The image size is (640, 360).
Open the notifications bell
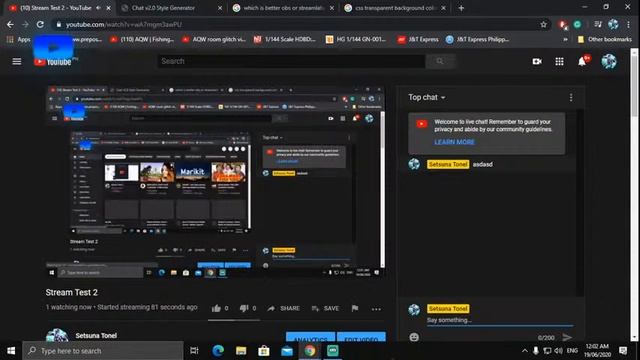click(582, 61)
